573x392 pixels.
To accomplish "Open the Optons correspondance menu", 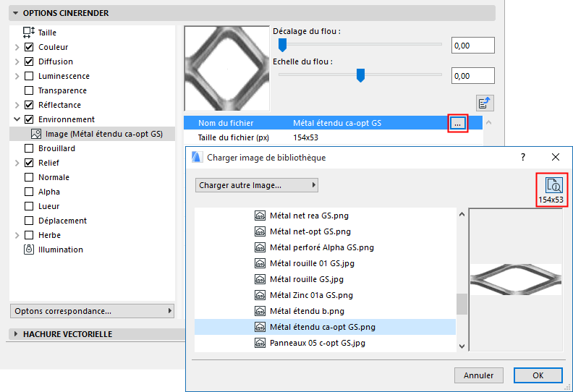I will click(92, 311).
